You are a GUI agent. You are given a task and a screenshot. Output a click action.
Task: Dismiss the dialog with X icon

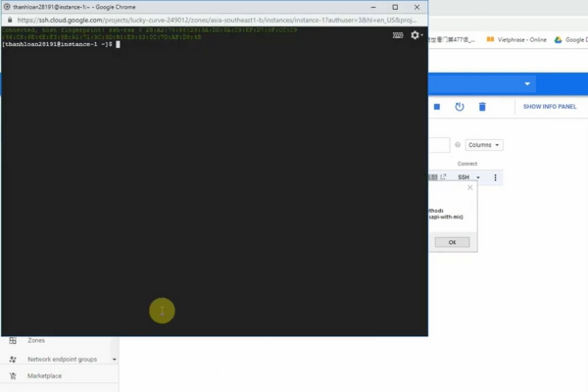point(469,187)
